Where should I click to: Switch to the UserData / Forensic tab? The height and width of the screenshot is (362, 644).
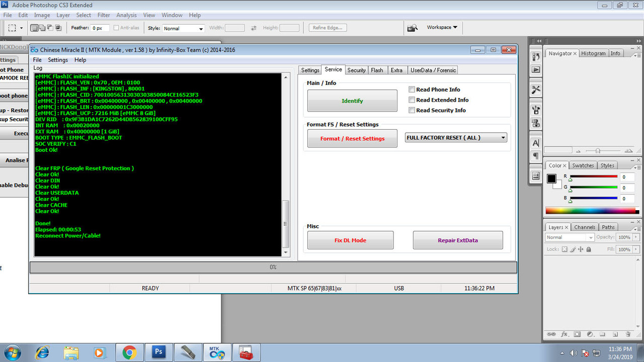(433, 70)
